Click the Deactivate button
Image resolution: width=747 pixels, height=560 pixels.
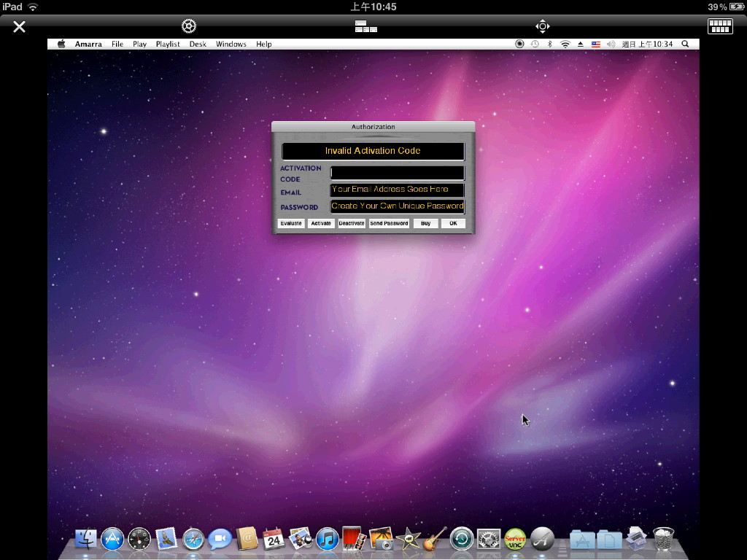pyautogui.click(x=352, y=223)
